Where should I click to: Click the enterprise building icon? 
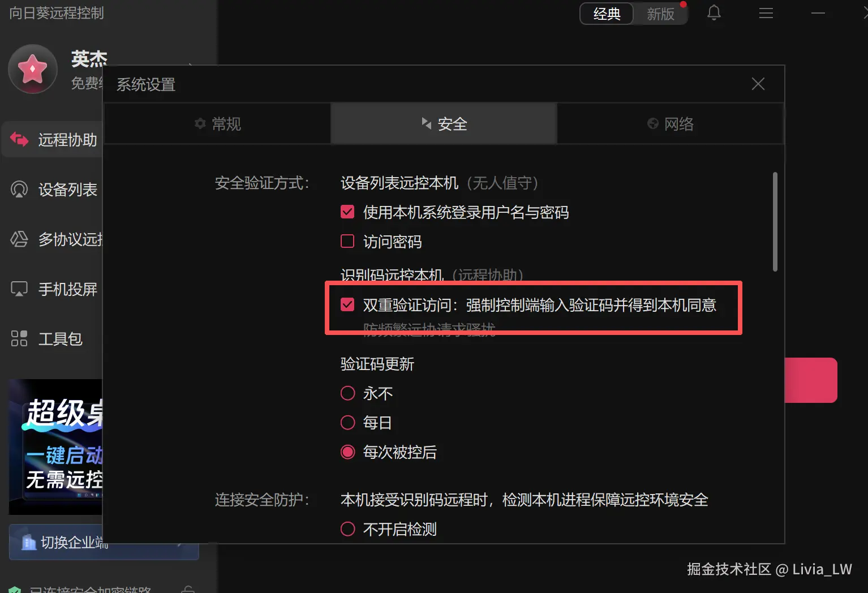[29, 542]
